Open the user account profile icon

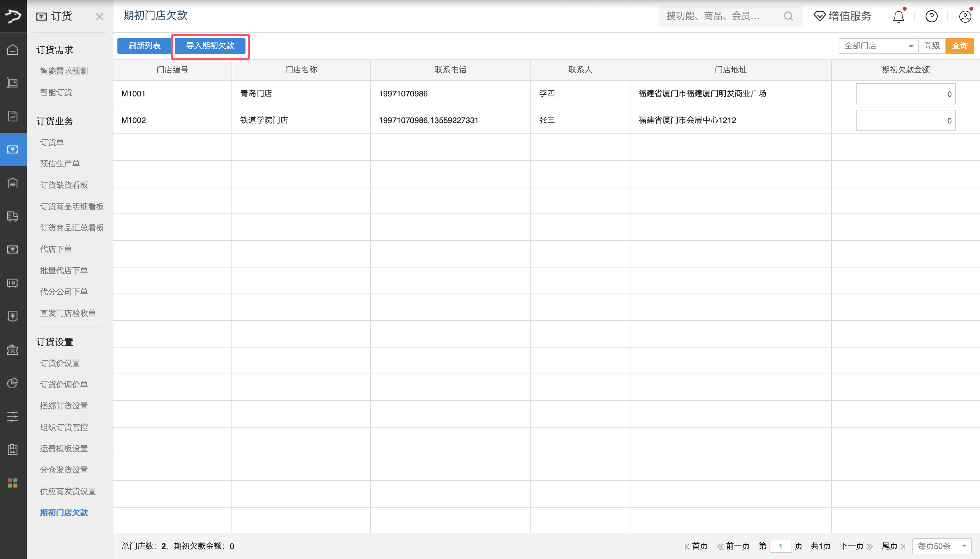click(x=965, y=16)
